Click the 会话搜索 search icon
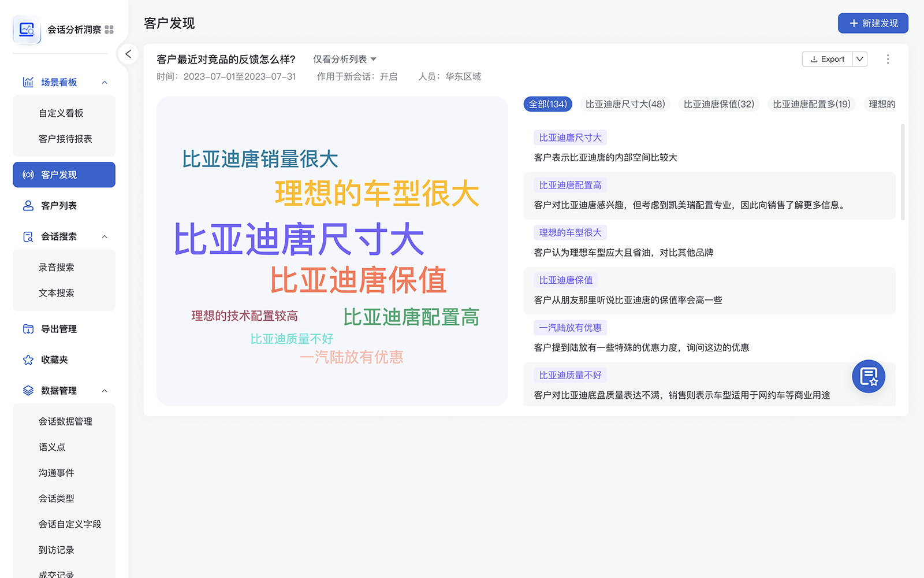This screenshot has height=578, width=924. (x=28, y=236)
